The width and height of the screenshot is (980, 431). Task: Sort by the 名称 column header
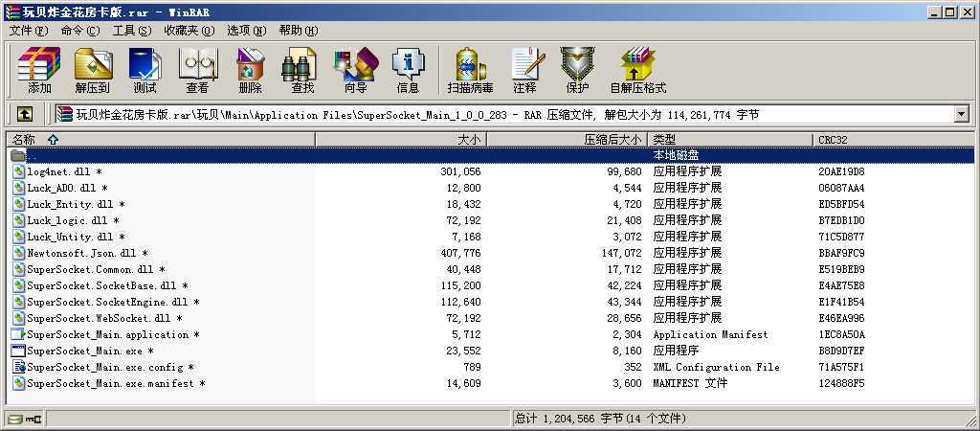point(161,140)
